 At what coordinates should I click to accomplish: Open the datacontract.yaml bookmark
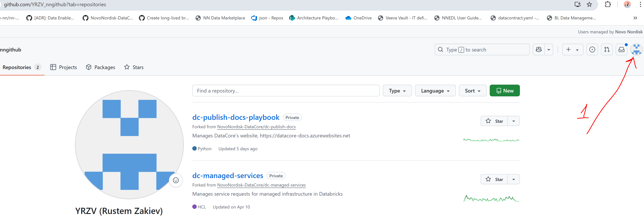[x=515, y=18]
